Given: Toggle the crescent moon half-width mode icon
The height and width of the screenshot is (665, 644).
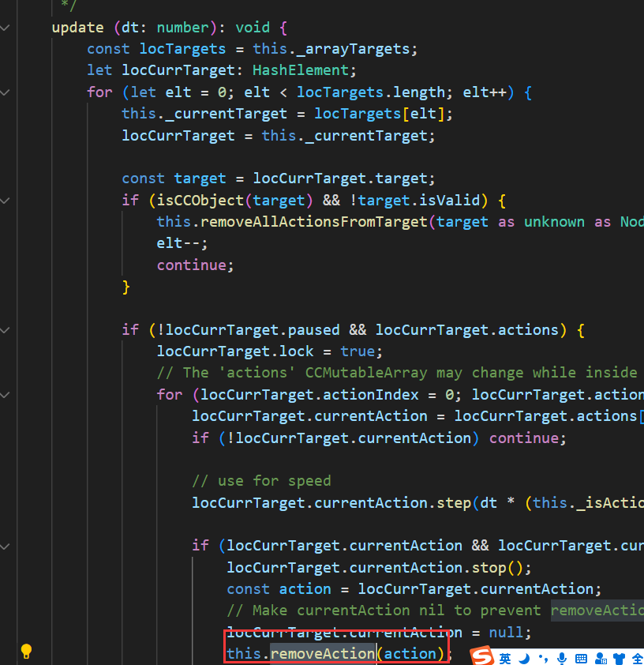Looking at the screenshot, I should 525,659.
